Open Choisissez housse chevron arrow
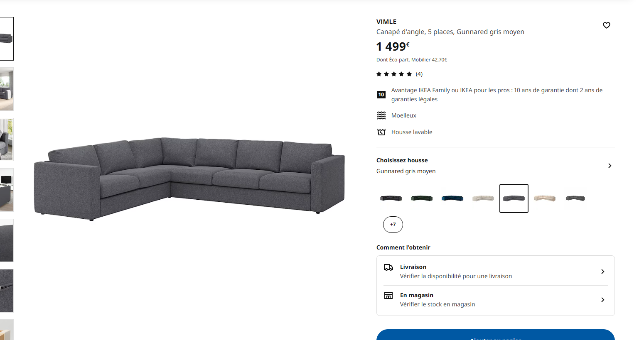 [610, 166]
